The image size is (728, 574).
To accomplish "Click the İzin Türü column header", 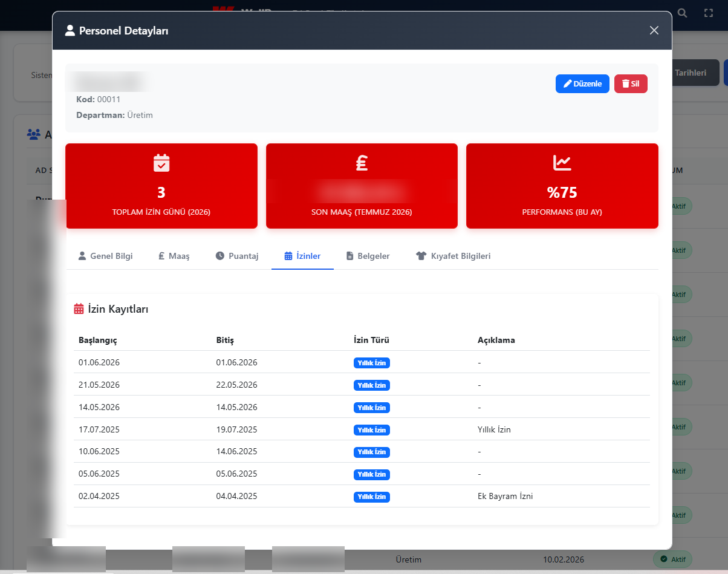I will [x=371, y=340].
